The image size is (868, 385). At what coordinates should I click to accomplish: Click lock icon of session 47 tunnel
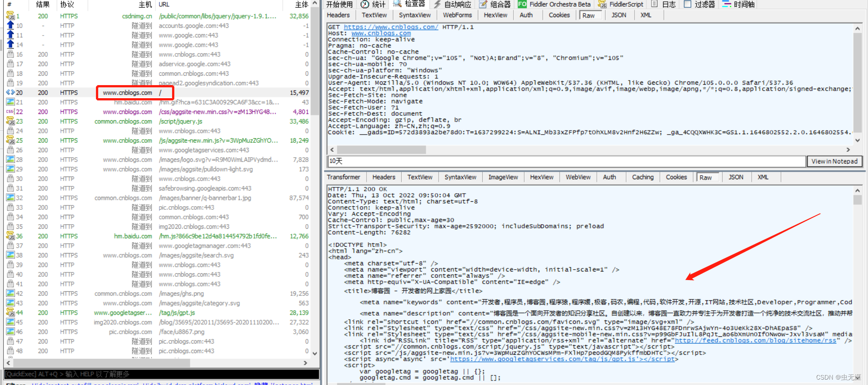pyautogui.click(x=10, y=341)
